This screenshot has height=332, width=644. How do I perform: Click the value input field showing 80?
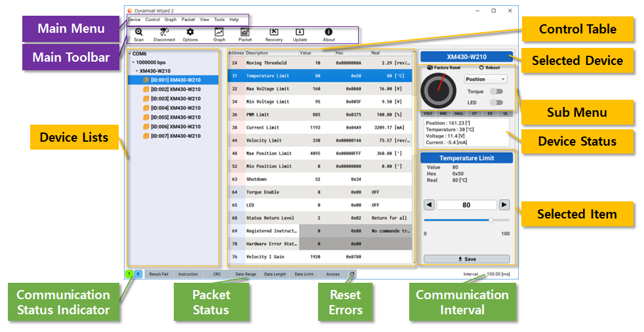coord(466,205)
